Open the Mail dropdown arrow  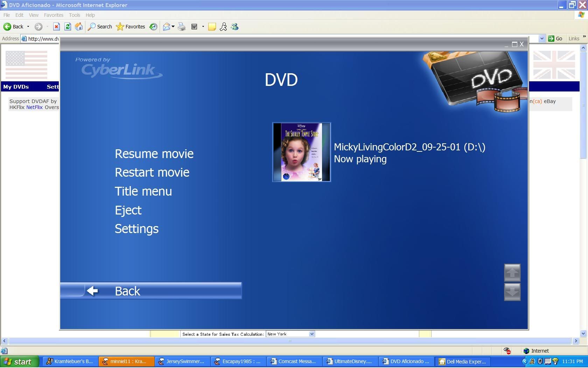173,27
